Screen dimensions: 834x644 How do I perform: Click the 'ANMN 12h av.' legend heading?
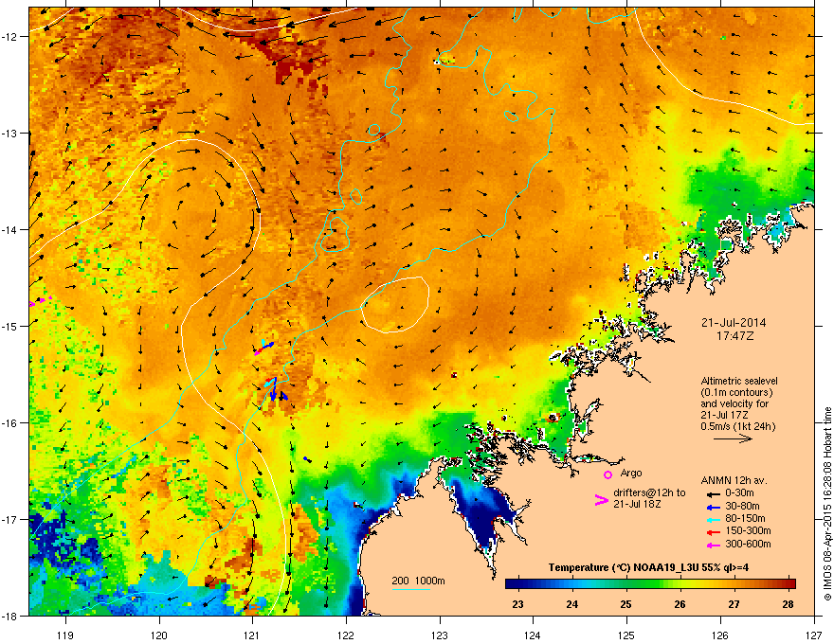734,480
